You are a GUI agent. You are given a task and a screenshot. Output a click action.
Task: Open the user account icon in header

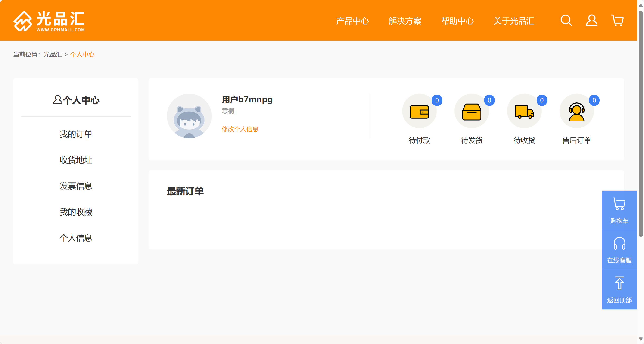591,21
